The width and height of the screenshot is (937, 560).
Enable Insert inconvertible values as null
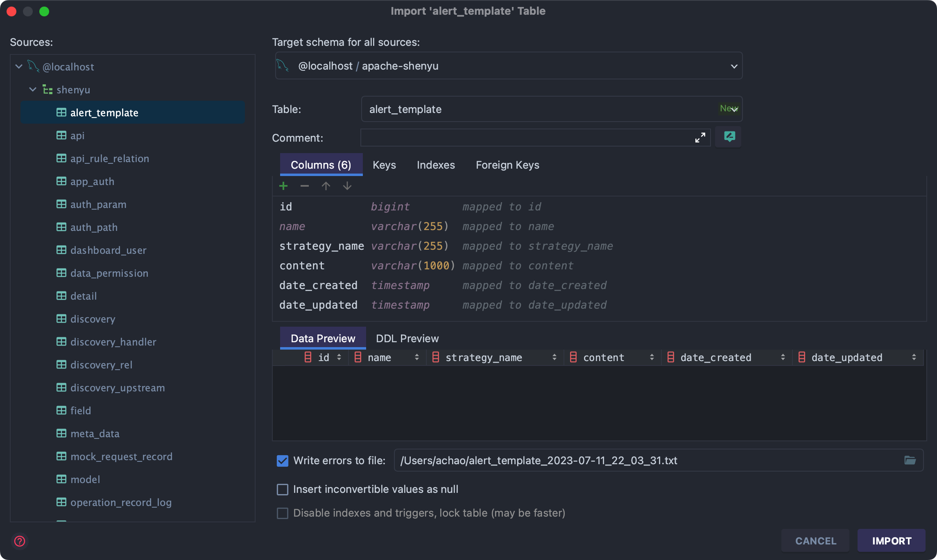283,490
